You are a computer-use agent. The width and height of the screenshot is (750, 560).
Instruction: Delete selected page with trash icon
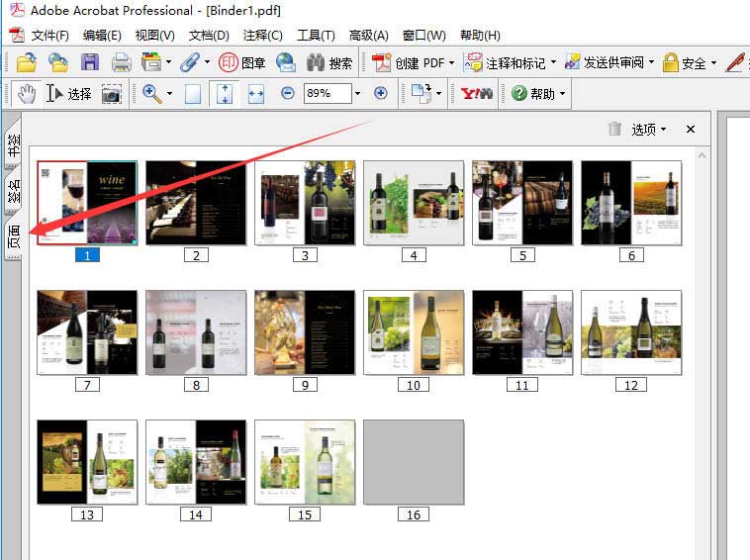(x=614, y=129)
